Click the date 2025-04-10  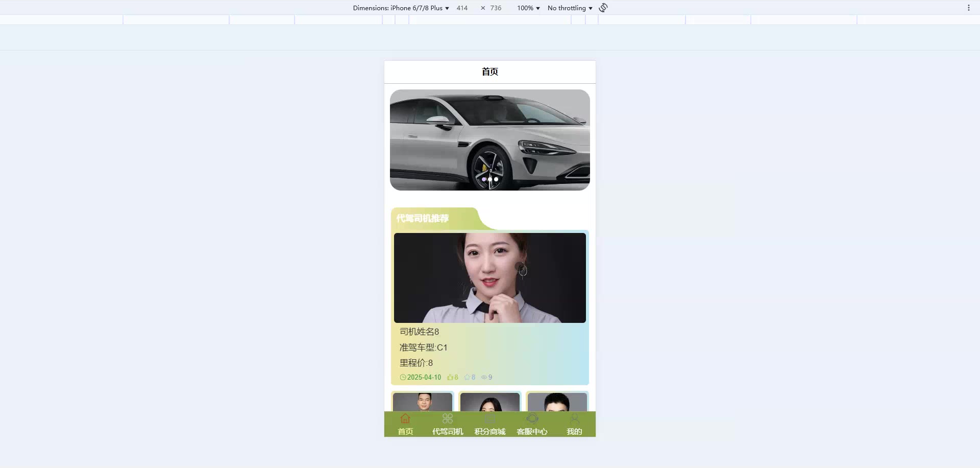424,378
